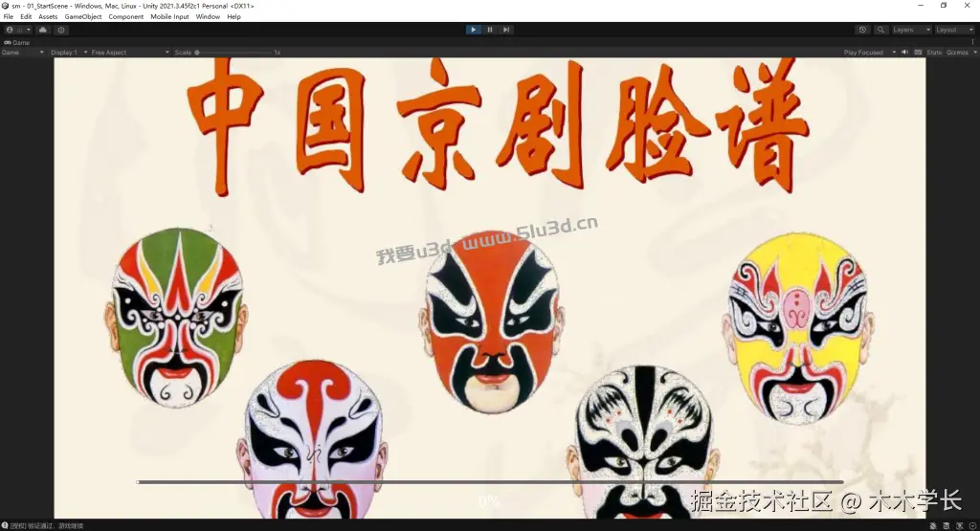Click the third icon at status bar right
Image resolution: width=980 pixels, height=531 pixels.
pyautogui.click(x=959, y=526)
